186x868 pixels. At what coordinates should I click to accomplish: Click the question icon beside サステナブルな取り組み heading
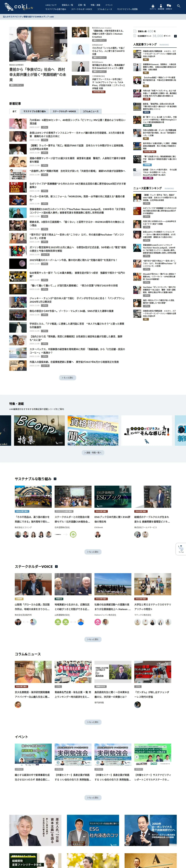[x=55, y=479]
